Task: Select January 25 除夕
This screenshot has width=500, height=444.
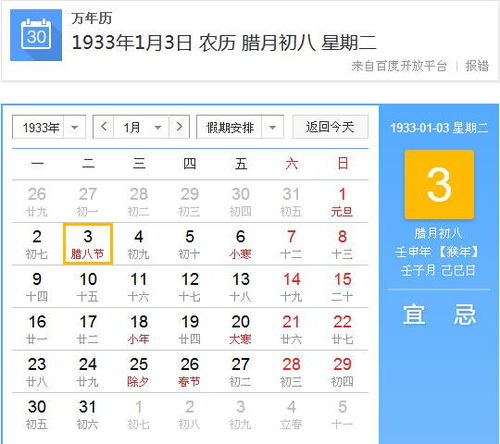Action: pyautogui.click(x=139, y=372)
